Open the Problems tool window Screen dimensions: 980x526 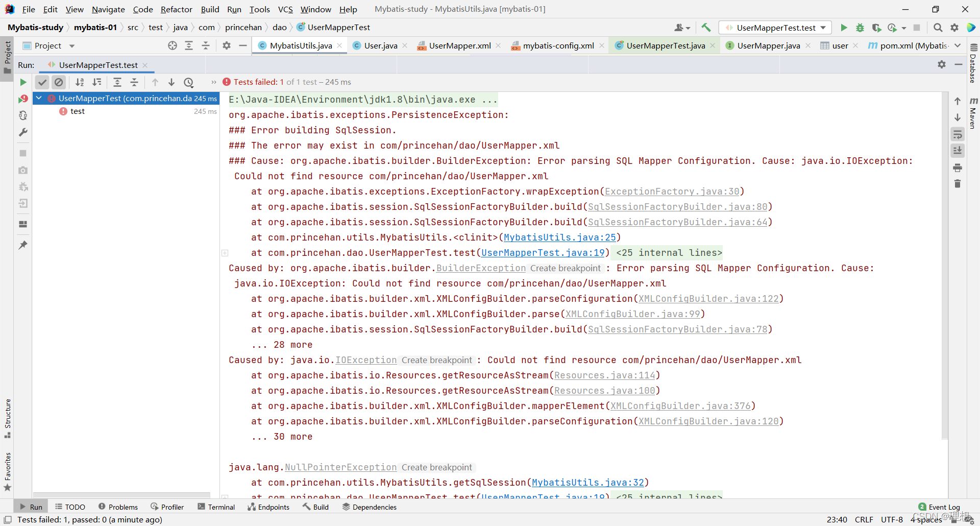118,507
